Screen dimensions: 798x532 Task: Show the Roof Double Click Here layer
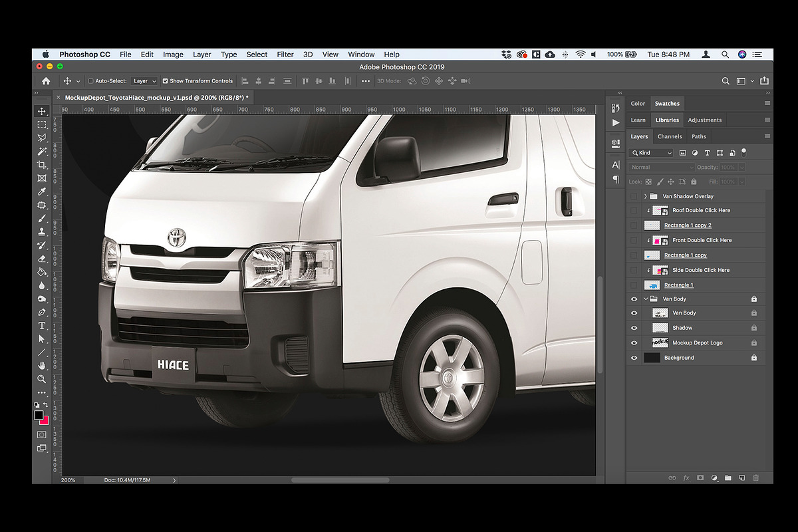click(633, 209)
